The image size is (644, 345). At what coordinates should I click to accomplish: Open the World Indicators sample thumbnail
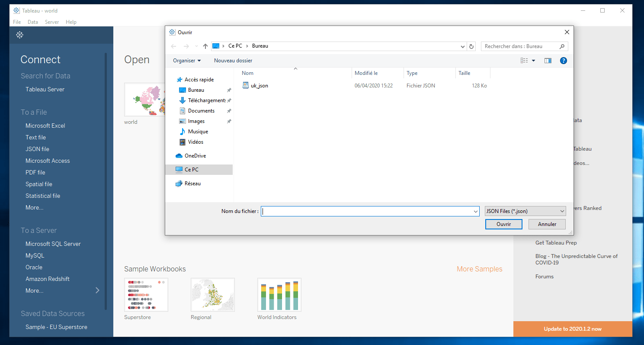pos(279,295)
